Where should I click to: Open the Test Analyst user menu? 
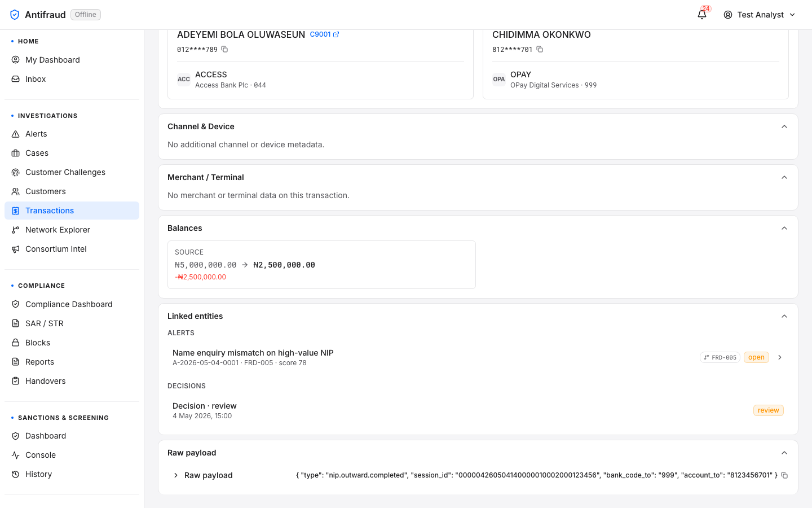pyautogui.click(x=760, y=15)
